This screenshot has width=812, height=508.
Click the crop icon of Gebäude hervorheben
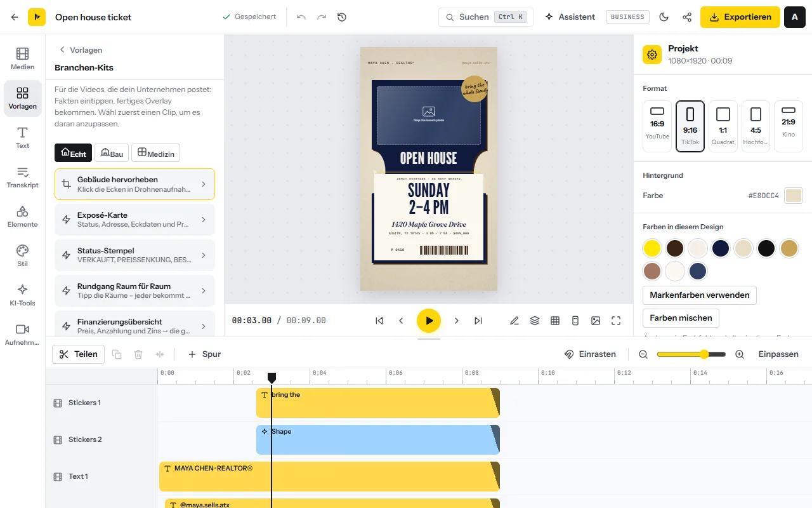pyautogui.click(x=66, y=184)
